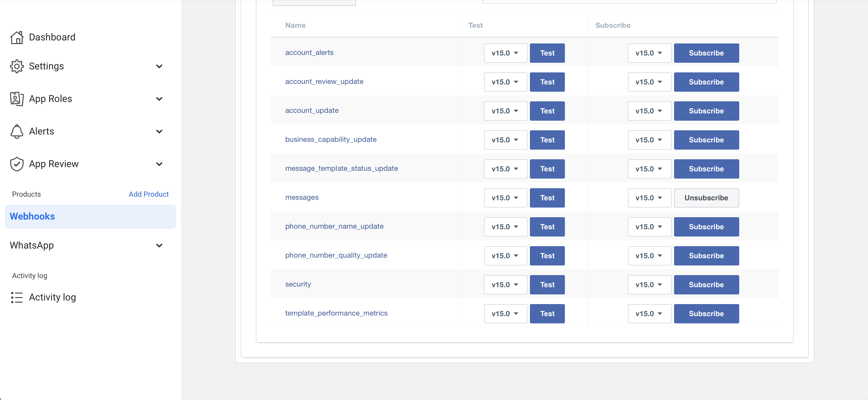Click the Alerts bell icon
The width and height of the screenshot is (868, 400).
pos(17,132)
